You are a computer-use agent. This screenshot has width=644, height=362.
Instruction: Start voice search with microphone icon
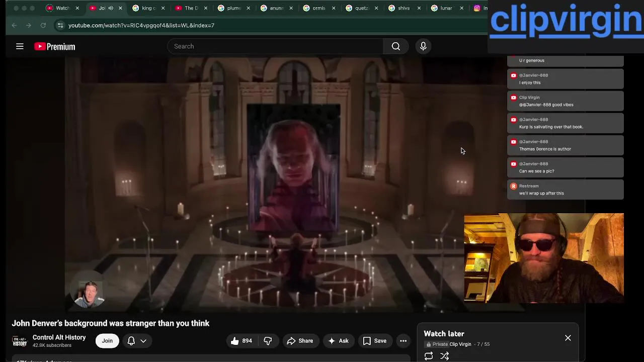[423, 46]
